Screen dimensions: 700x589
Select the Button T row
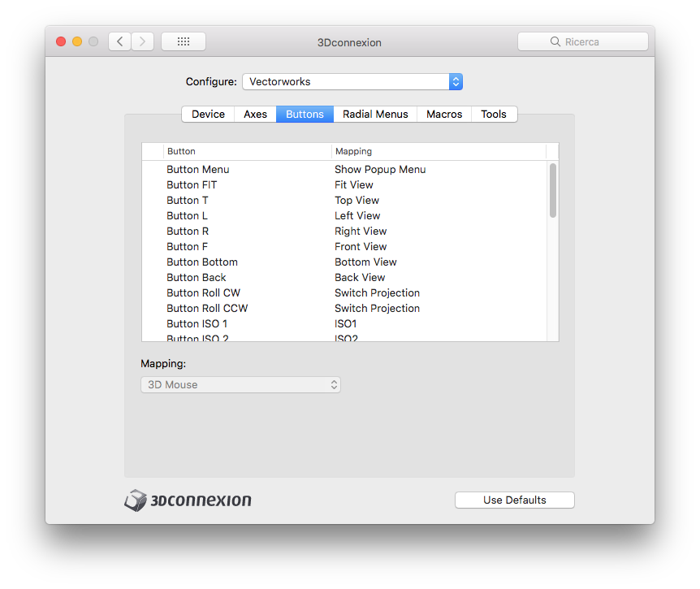(344, 201)
